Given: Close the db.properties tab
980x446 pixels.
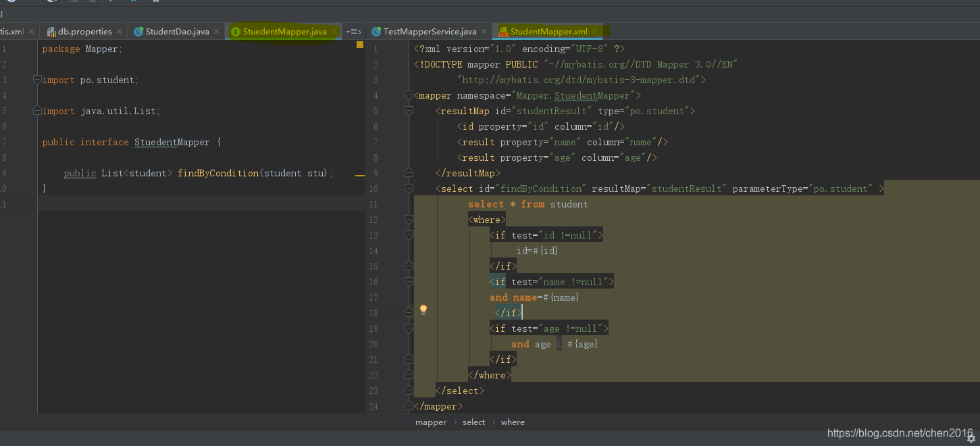Looking at the screenshot, I should tap(120, 32).
